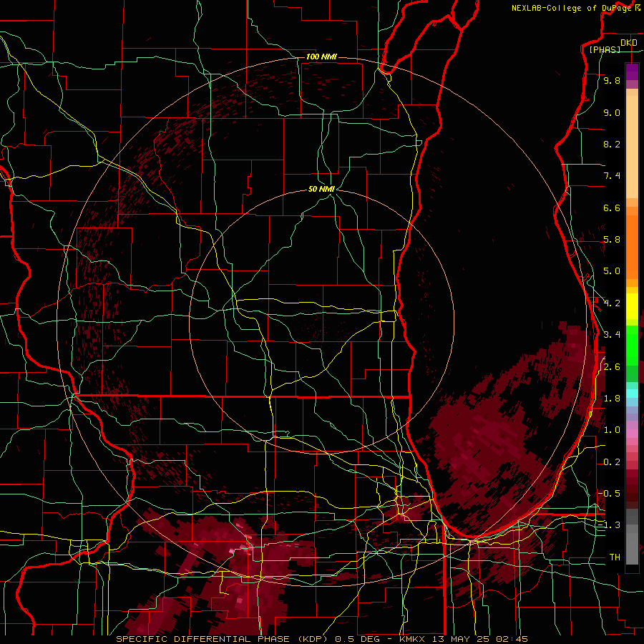Select the 1.8 value on the color scale

pyautogui.click(x=612, y=399)
